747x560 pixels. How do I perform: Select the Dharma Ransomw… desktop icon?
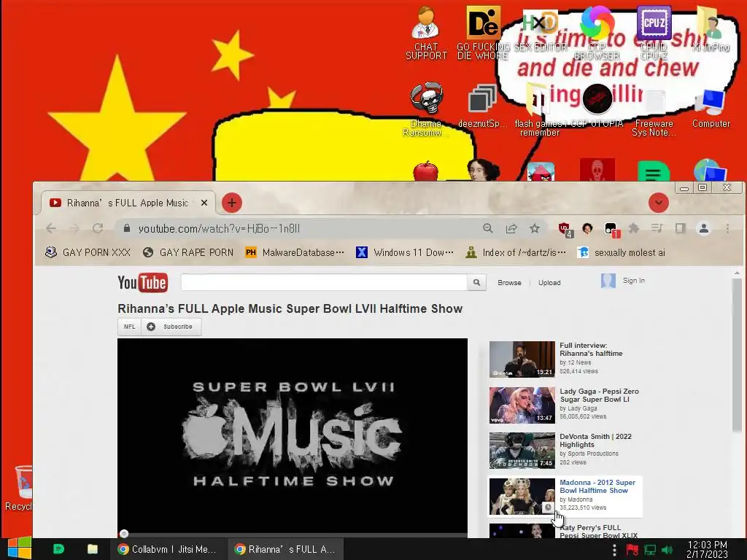click(426, 109)
